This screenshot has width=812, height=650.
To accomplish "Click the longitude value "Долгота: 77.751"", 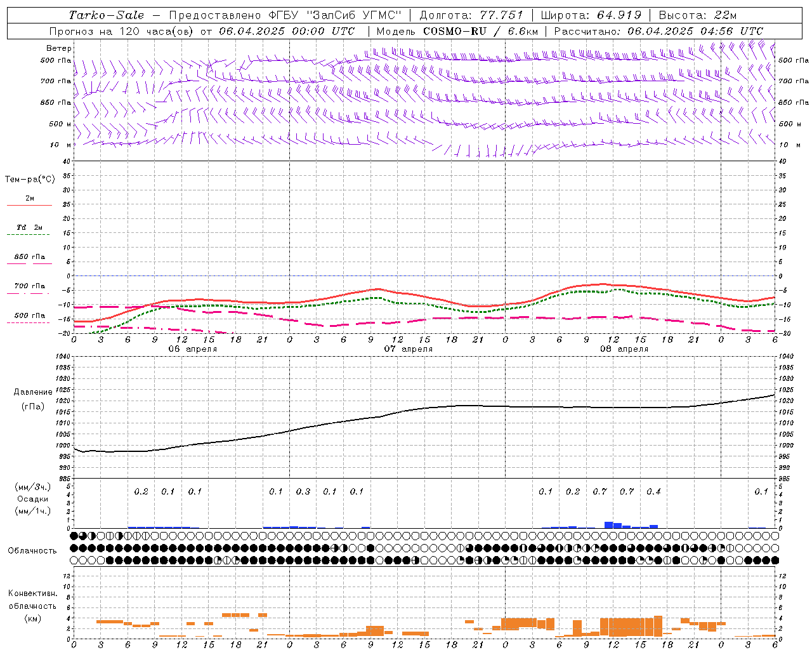I will coord(471,15).
